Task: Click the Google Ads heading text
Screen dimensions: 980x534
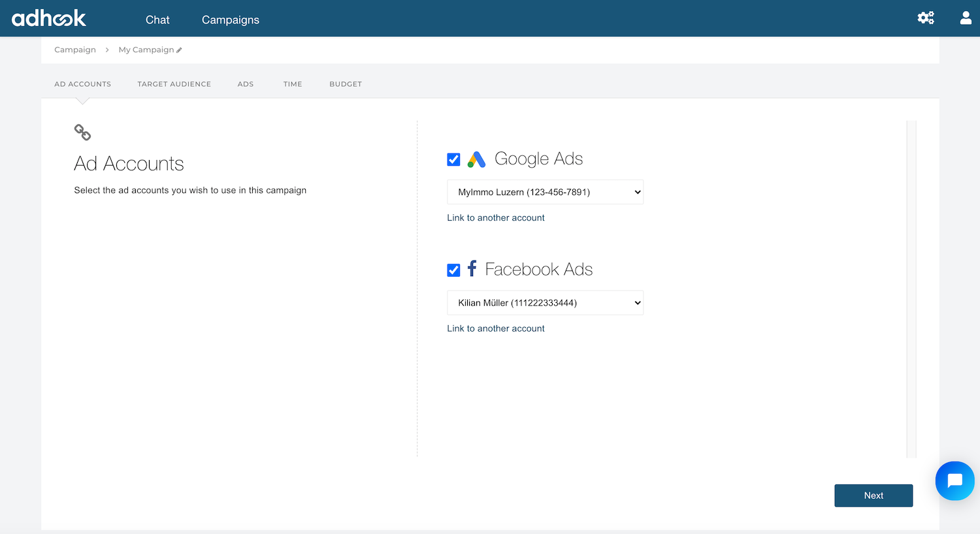Action: [538, 159]
